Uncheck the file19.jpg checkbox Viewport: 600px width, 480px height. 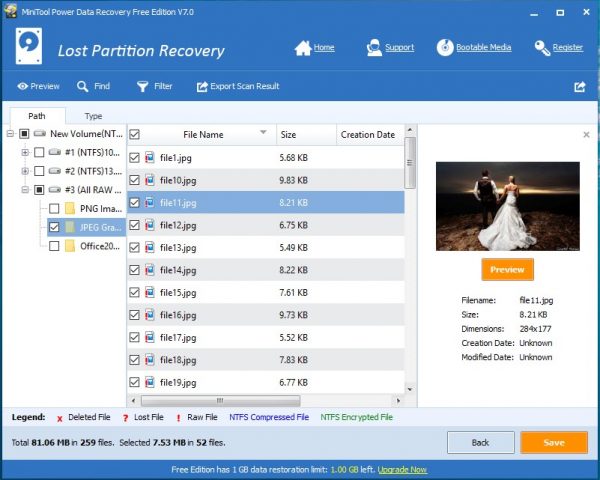[x=134, y=382]
